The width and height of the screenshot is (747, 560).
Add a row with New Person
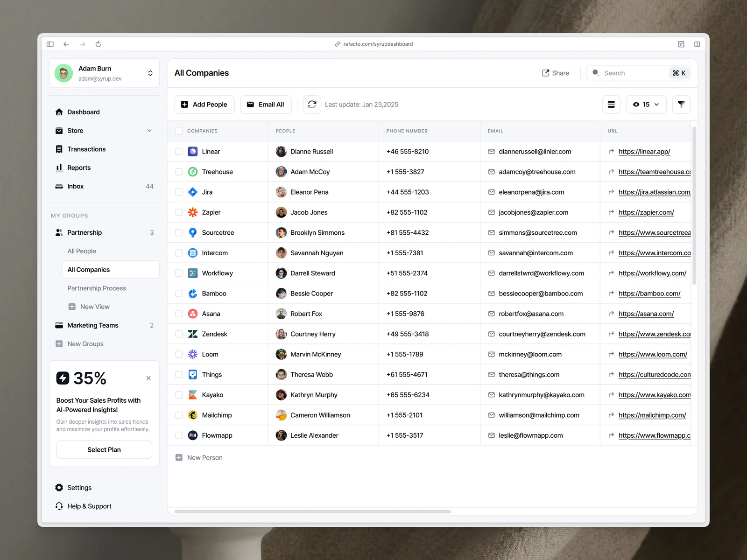(x=199, y=458)
